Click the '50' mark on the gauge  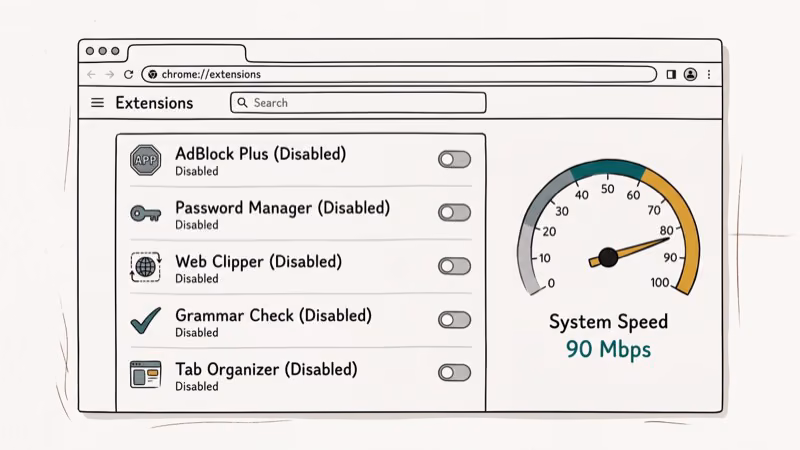(607, 189)
